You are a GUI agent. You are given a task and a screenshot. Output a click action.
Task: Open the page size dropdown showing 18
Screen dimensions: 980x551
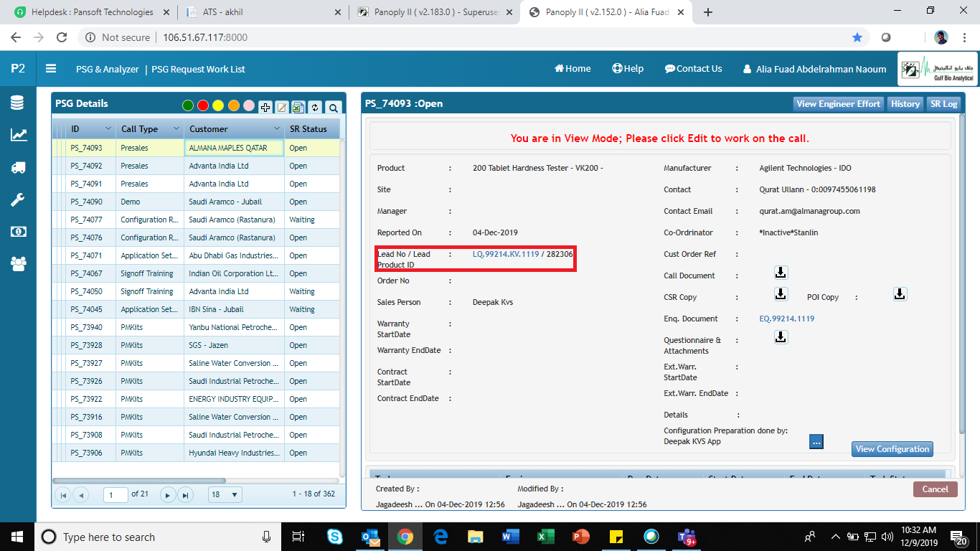pyautogui.click(x=225, y=494)
